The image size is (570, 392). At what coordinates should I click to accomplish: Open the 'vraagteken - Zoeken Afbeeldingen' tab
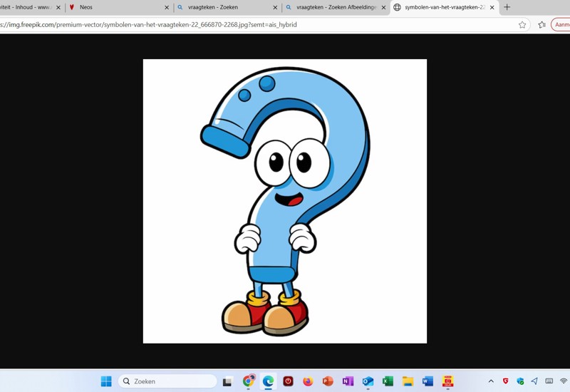pos(335,7)
